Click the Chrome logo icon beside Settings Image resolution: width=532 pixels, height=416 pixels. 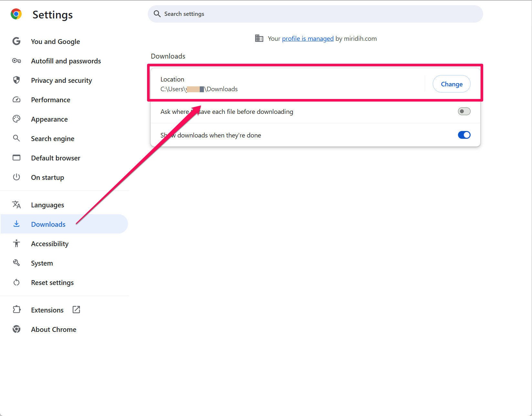(x=16, y=14)
